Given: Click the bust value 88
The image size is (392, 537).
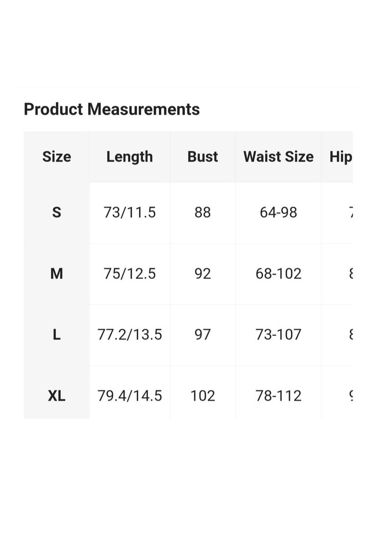Looking at the screenshot, I should coord(202,212).
